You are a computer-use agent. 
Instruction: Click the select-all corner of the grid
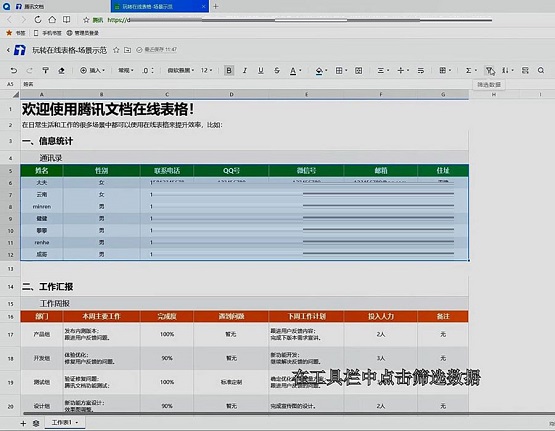pyautogui.click(x=15, y=94)
